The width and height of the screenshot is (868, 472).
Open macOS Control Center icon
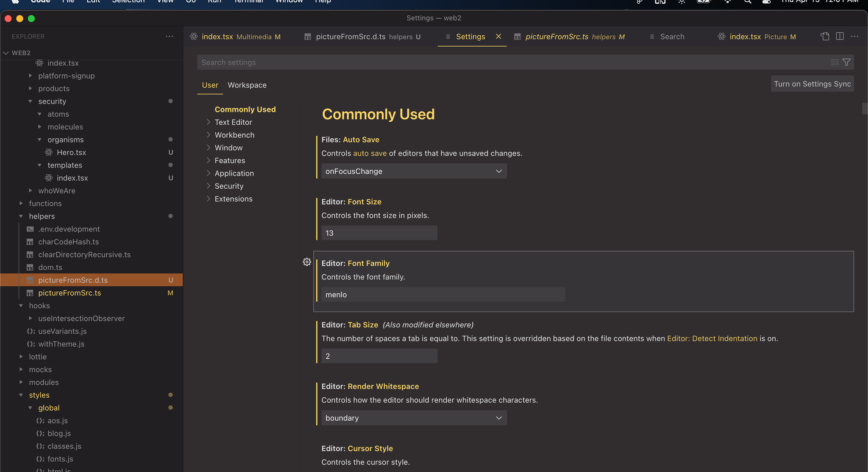[767, 2]
